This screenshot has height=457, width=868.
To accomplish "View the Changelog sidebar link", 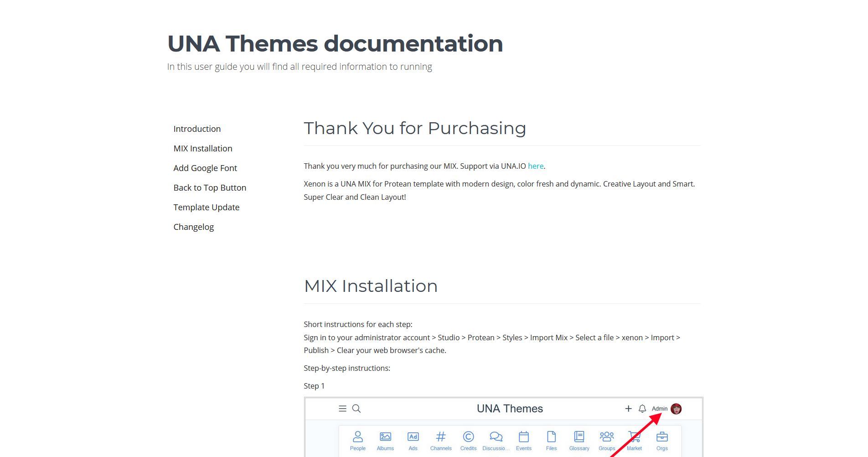I will (x=194, y=227).
